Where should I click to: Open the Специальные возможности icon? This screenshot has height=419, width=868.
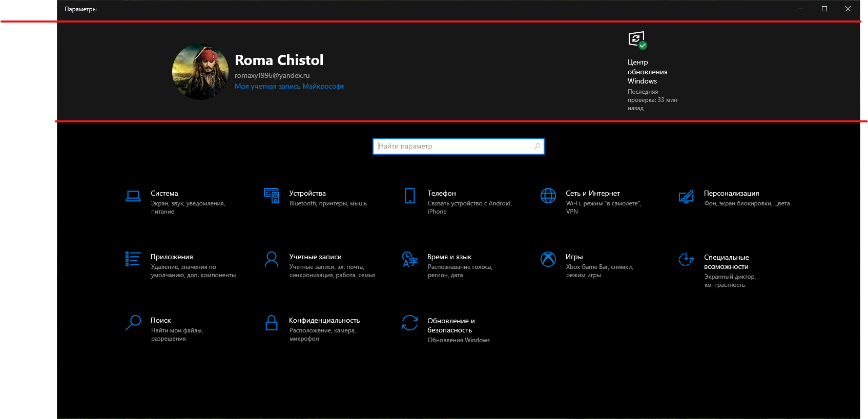point(686,259)
